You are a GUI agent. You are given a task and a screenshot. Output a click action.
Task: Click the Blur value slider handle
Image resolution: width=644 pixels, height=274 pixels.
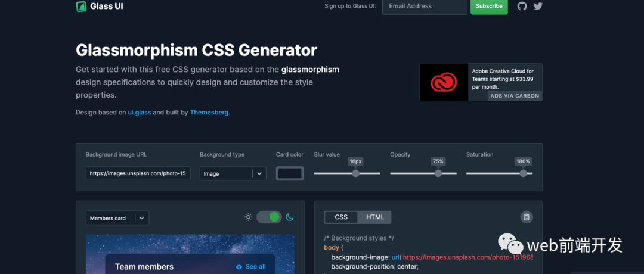point(355,173)
